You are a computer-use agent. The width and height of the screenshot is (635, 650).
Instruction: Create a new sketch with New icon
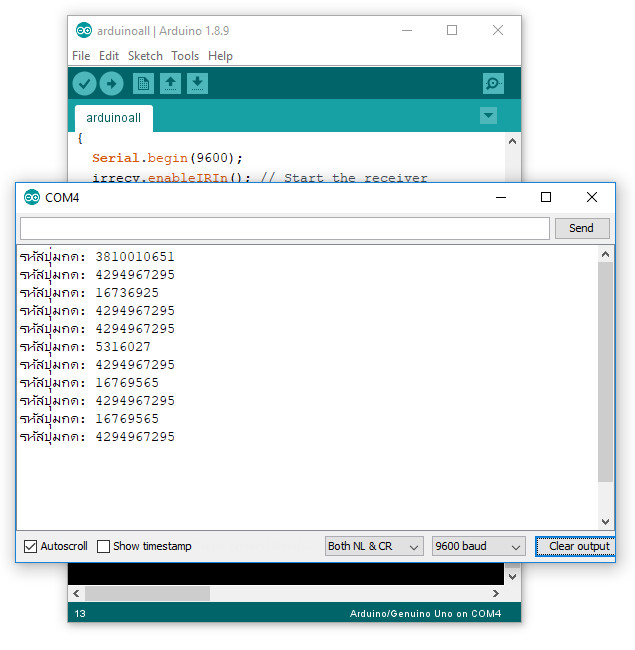[143, 84]
